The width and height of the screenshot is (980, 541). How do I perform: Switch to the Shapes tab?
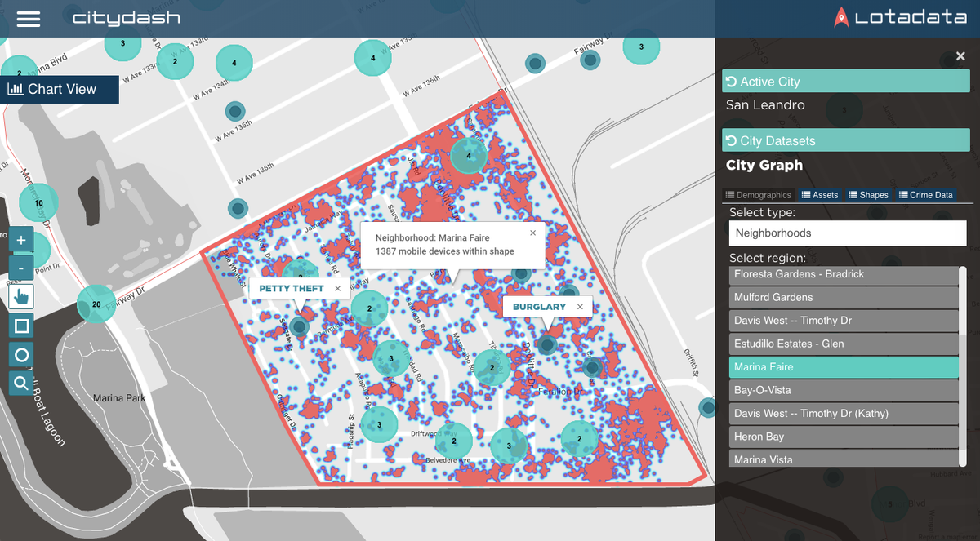[x=868, y=194]
